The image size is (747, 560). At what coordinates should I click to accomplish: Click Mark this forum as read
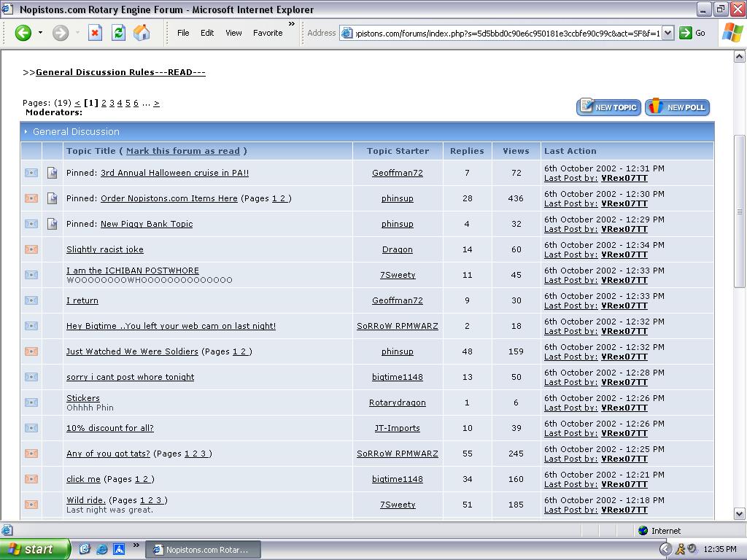tap(182, 151)
